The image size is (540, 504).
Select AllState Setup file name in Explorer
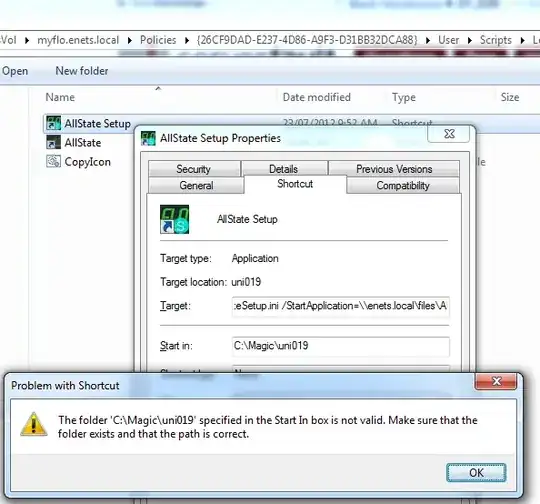[x=97, y=124]
